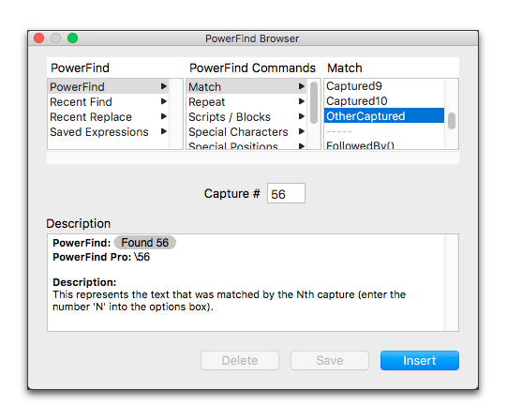This screenshot has width=507, height=420.
Task: Open the Repeat commands submenu arrow
Action: 302,101
